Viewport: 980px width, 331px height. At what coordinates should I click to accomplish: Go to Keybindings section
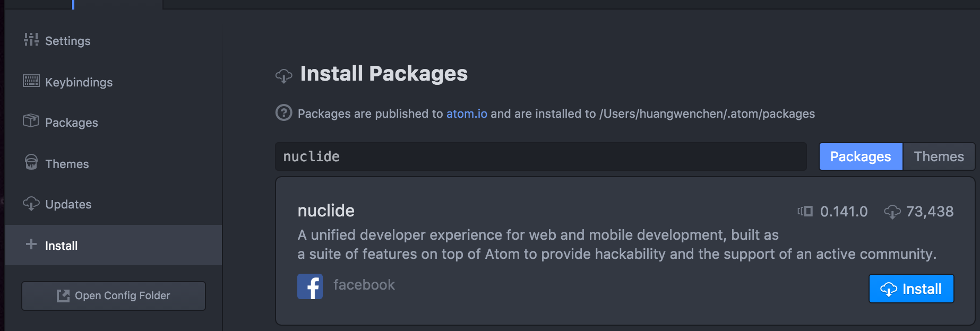79,82
